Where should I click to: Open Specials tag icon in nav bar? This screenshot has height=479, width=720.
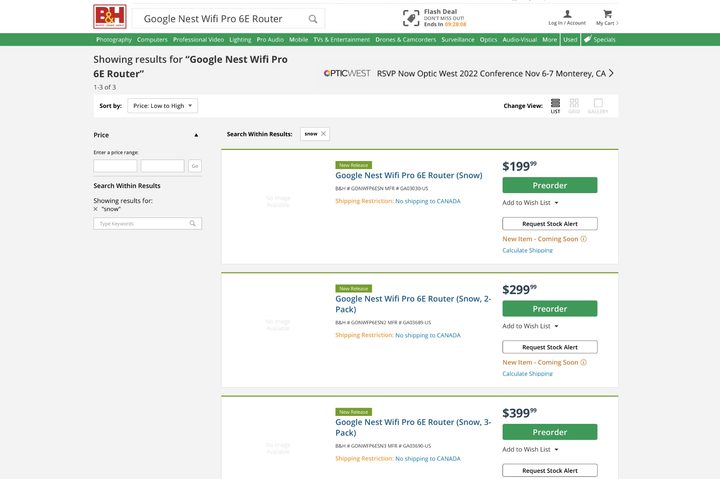tap(587, 39)
